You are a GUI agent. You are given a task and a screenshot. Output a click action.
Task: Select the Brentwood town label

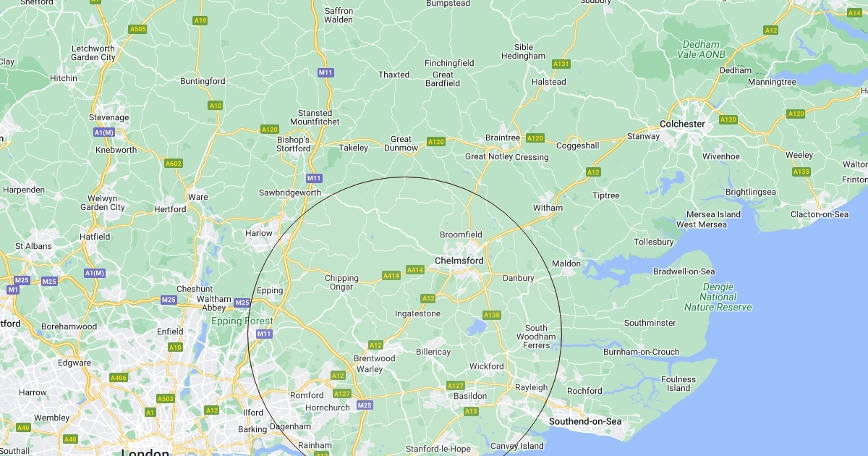coord(374,358)
